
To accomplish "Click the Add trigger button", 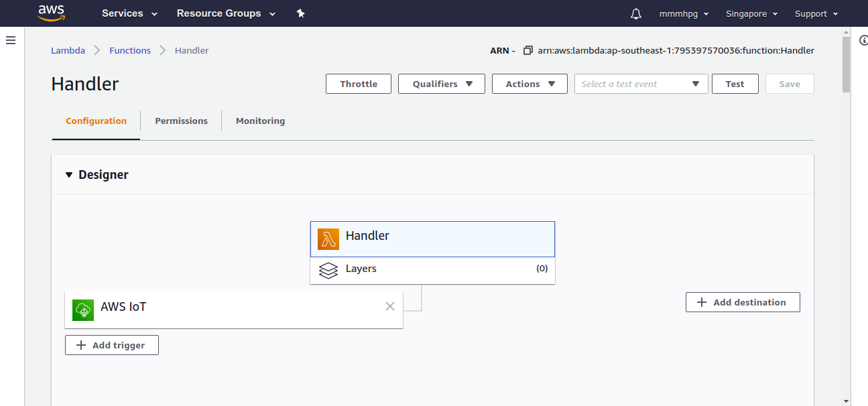I will [112, 345].
